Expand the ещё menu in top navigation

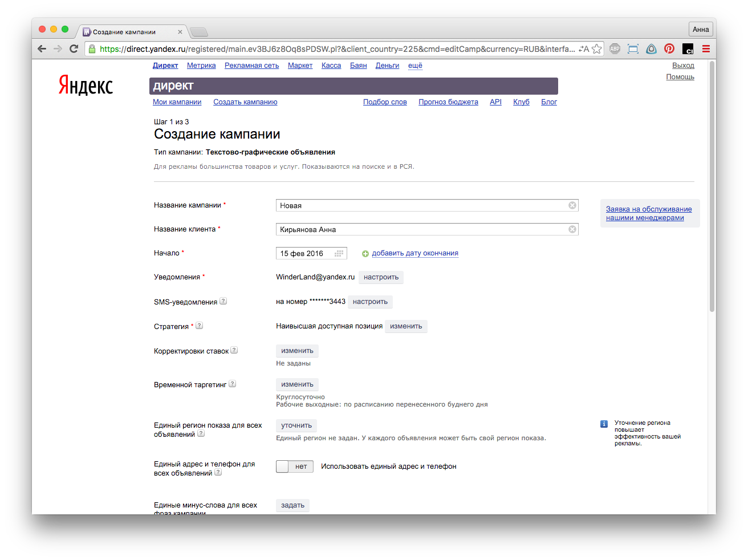pos(415,66)
